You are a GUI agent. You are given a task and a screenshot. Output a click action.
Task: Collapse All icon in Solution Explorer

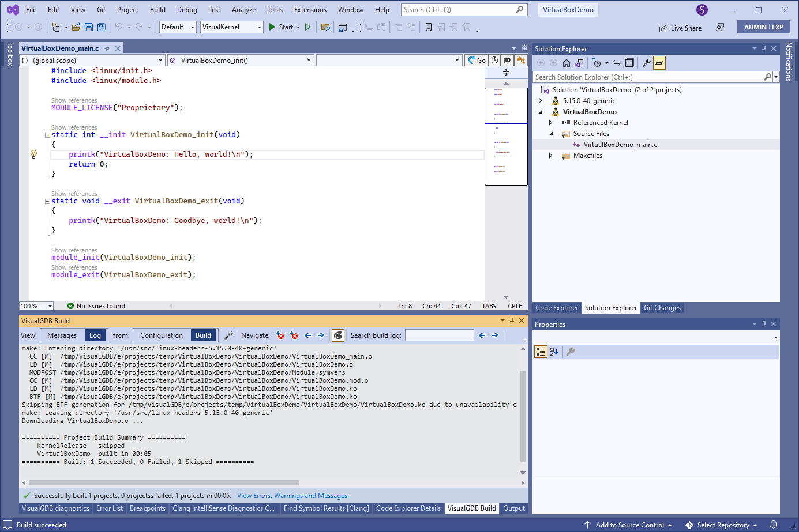click(629, 63)
